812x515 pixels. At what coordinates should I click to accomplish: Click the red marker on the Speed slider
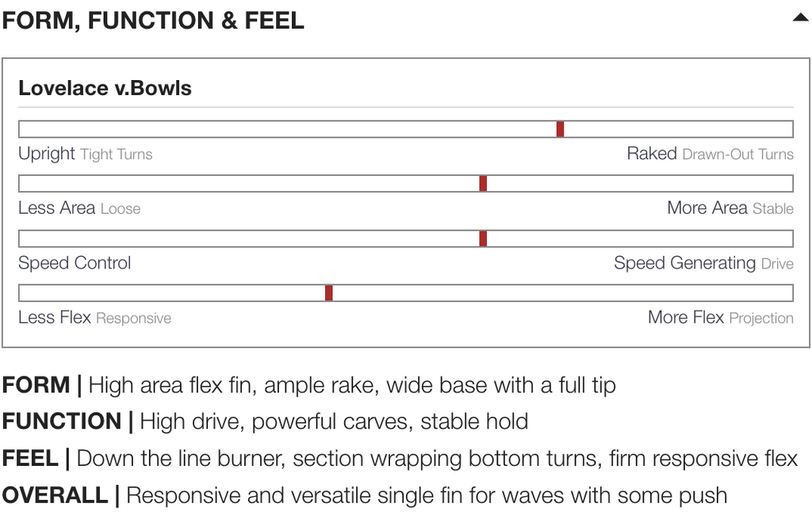pos(483,238)
